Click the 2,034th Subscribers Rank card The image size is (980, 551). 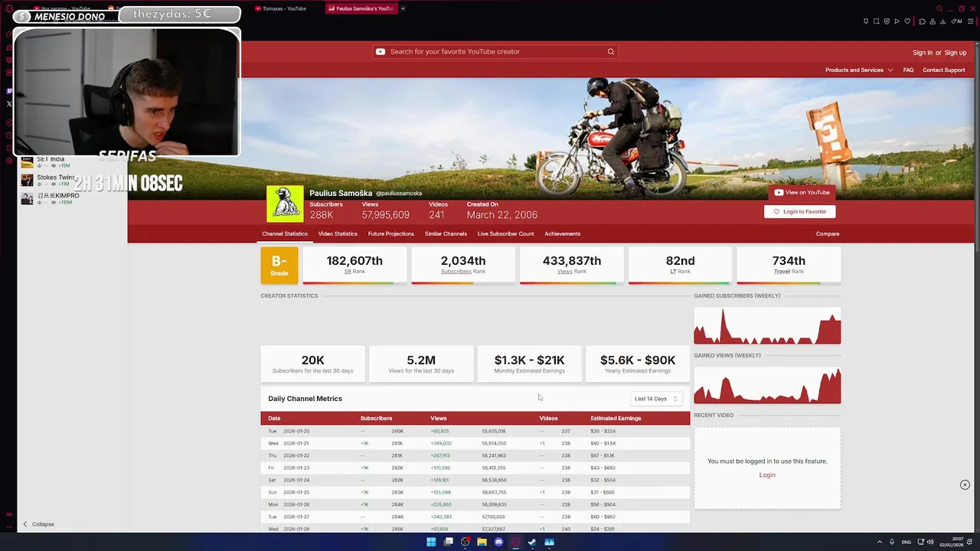click(x=463, y=266)
